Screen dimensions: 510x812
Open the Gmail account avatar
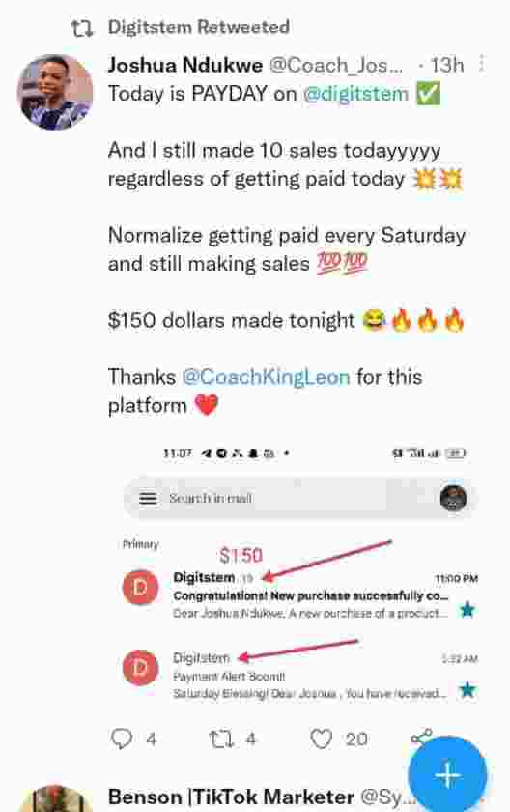[453, 498]
